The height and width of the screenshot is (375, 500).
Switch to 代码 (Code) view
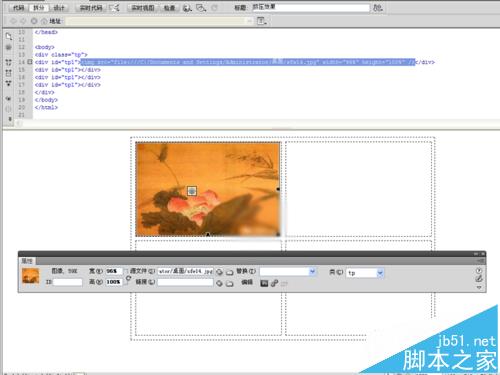tap(19, 8)
